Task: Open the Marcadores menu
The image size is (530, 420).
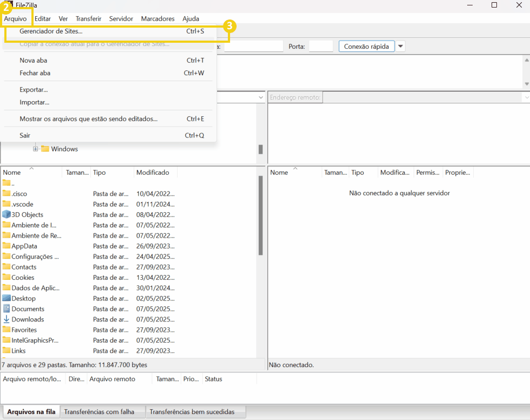Action: point(158,18)
